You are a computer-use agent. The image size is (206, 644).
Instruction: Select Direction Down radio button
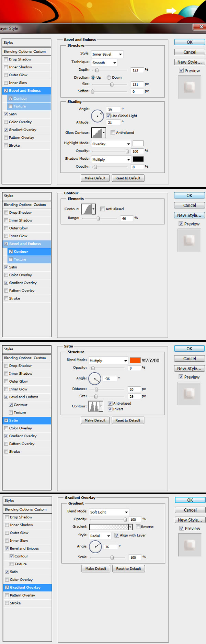109,78
